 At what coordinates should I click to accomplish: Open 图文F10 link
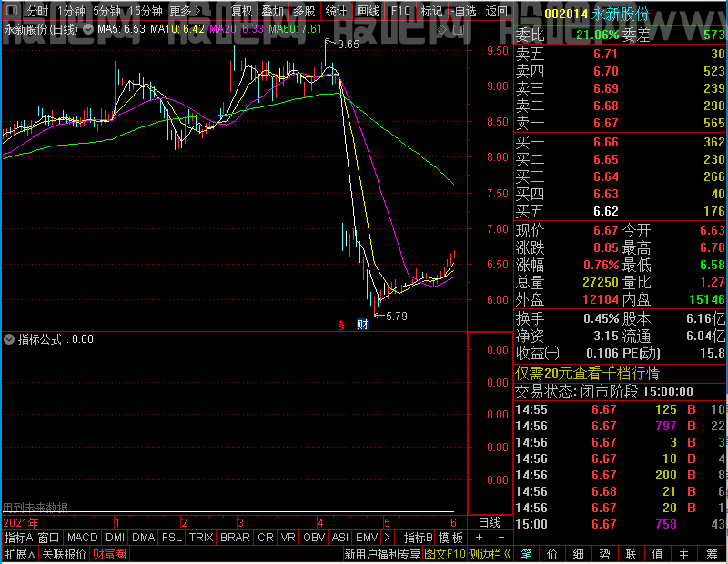coord(445,554)
